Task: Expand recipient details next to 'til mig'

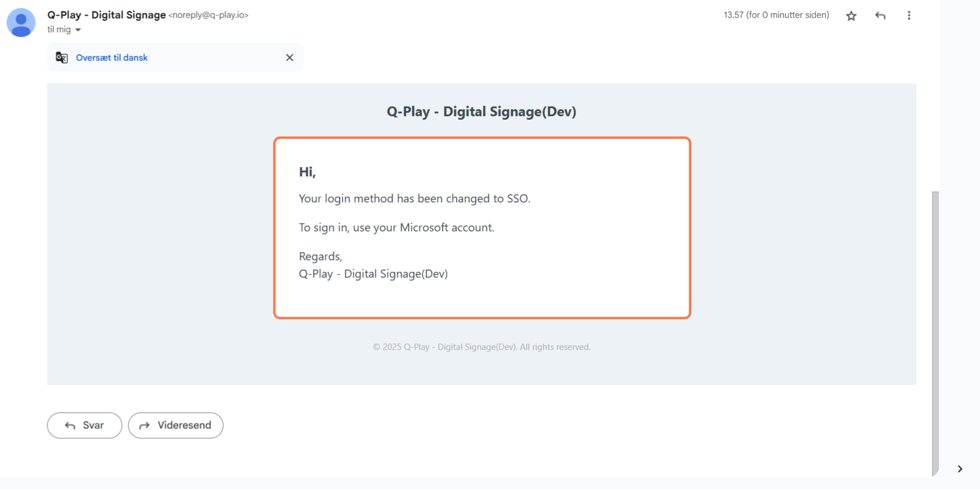Action: [78, 30]
